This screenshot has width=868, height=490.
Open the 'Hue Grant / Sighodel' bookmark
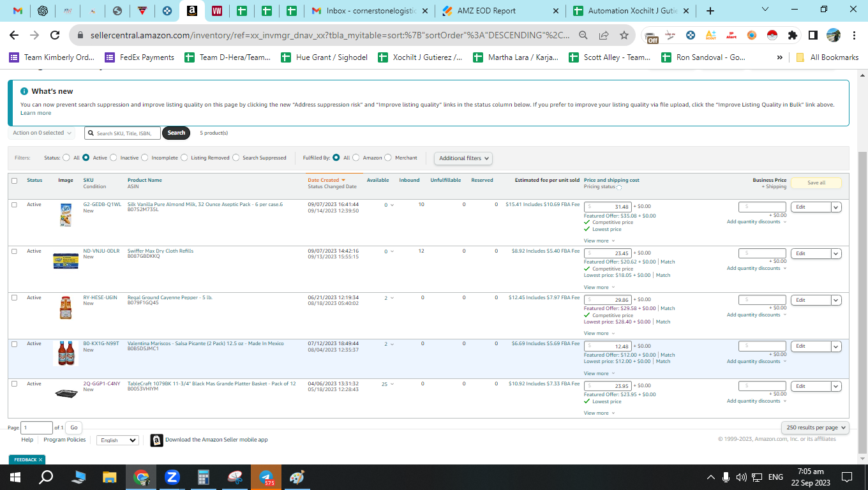coord(324,57)
